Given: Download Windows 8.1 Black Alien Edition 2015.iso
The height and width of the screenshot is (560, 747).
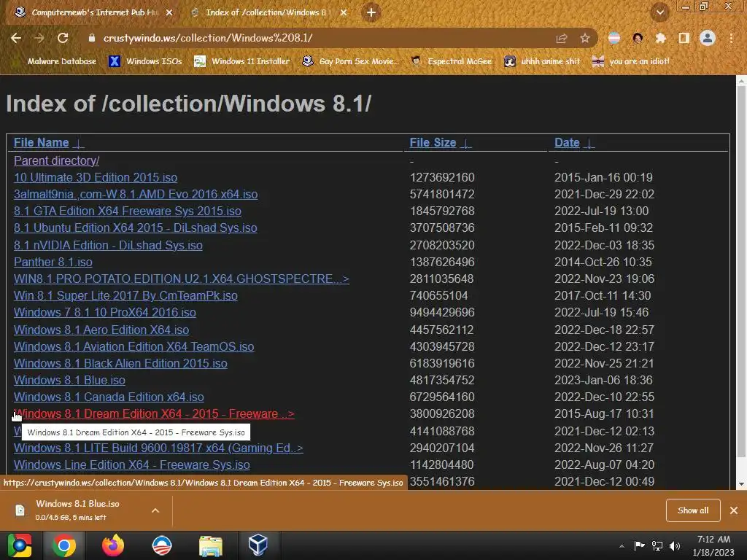Looking at the screenshot, I should click(x=120, y=363).
